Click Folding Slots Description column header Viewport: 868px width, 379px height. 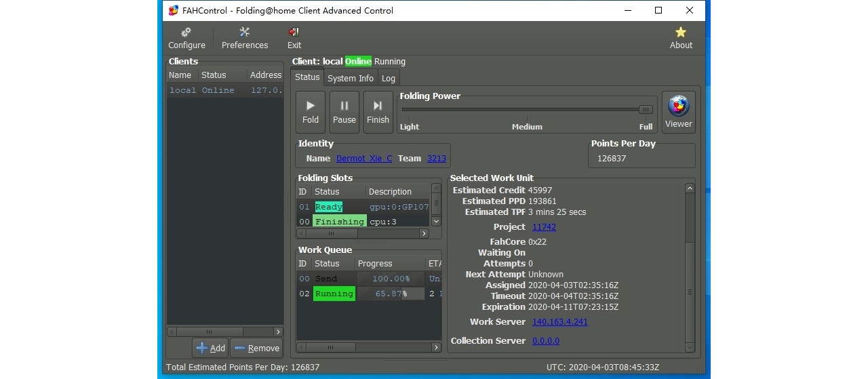(398, 192)
